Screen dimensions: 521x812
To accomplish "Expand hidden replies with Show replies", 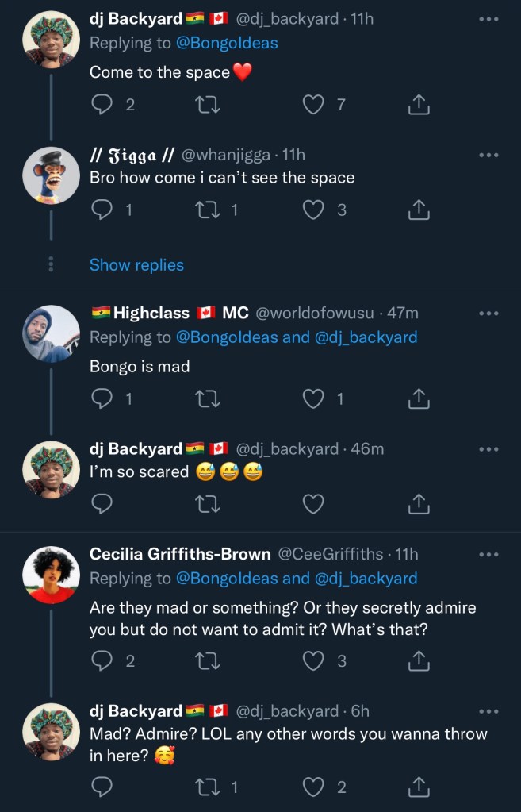I will point(136,265).
